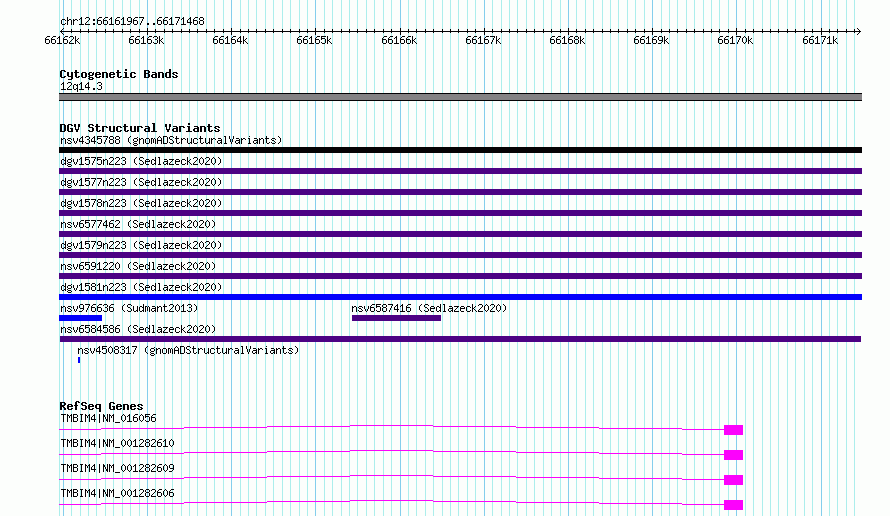Screen dimensions: 890x516
Task: Click the short purple nsv6587416 bar
Action: pos(396,318)
